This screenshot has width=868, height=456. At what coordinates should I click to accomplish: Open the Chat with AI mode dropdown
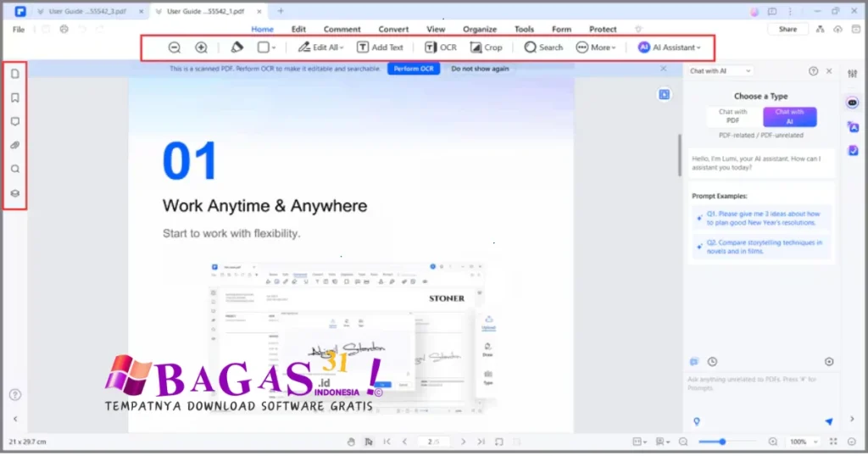(x=721, y=71)
